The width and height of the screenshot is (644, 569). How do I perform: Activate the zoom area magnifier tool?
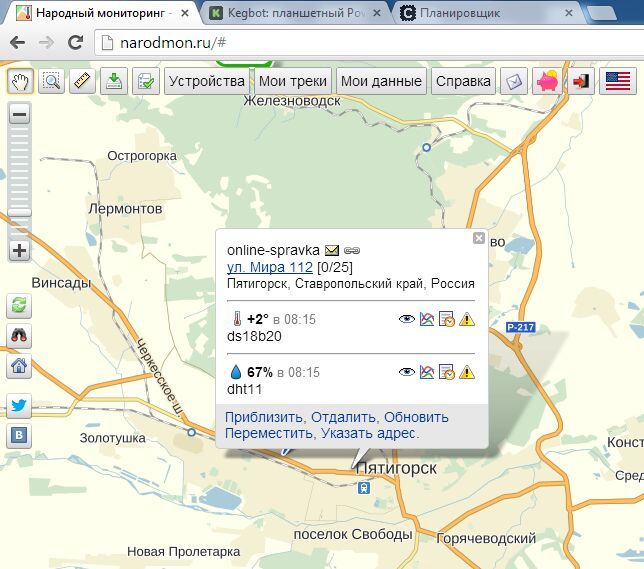(51, 81)
